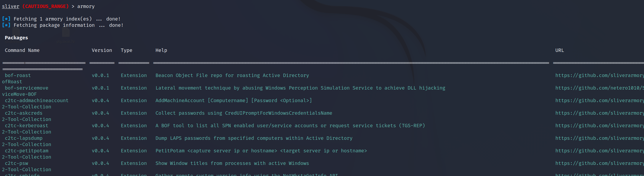Click the Command Name column header
The height and width of the screenshot is (176, 644).
[22, 50]
